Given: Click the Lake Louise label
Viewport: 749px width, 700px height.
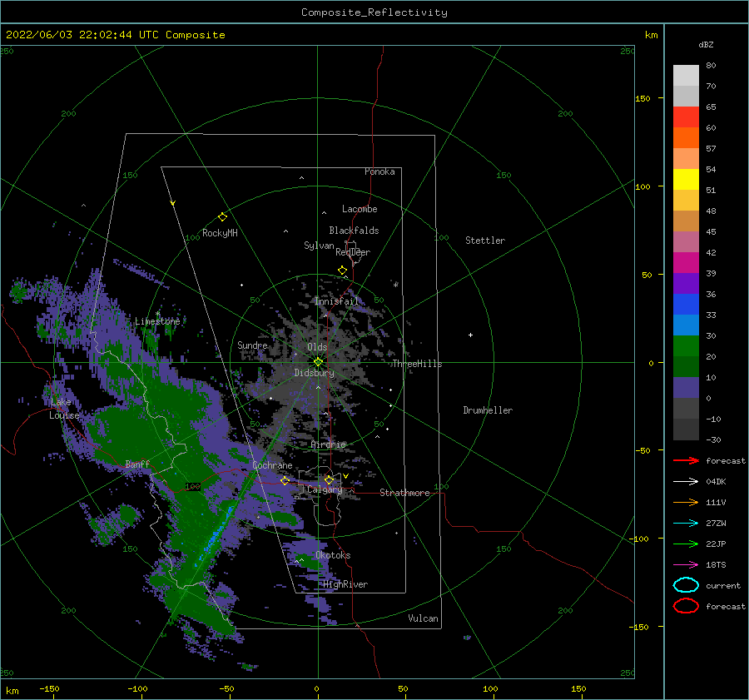Looking at the screenshot, I should coord(64,409).
